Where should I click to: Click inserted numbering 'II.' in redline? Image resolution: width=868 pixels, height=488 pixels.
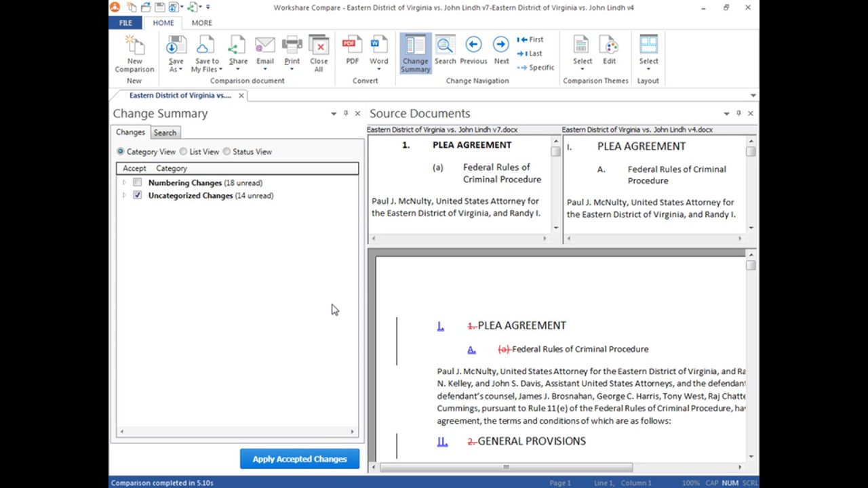click(x=442, y=441)
